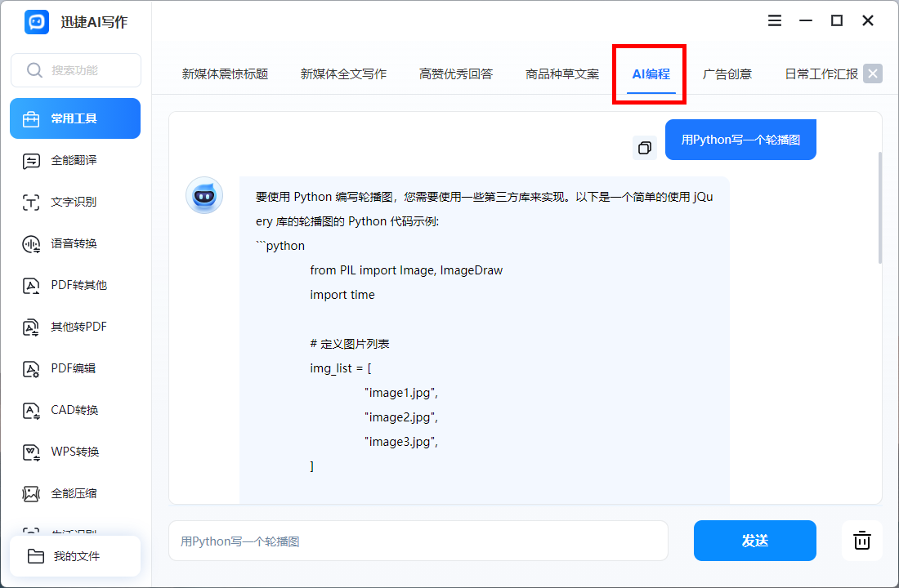Switch to 高赞优秀回答 tab
Image resolution: width=899 pixels, height=588 pixels.
[456, 74]
